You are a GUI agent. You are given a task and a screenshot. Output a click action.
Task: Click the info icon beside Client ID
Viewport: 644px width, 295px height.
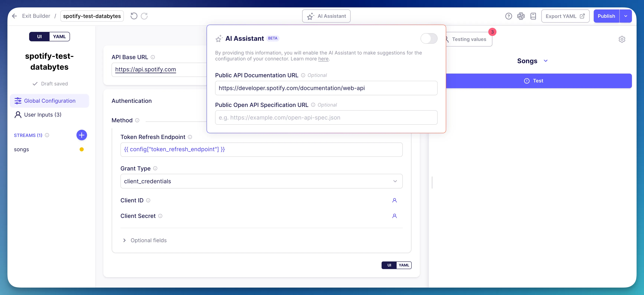pos(148,200)
